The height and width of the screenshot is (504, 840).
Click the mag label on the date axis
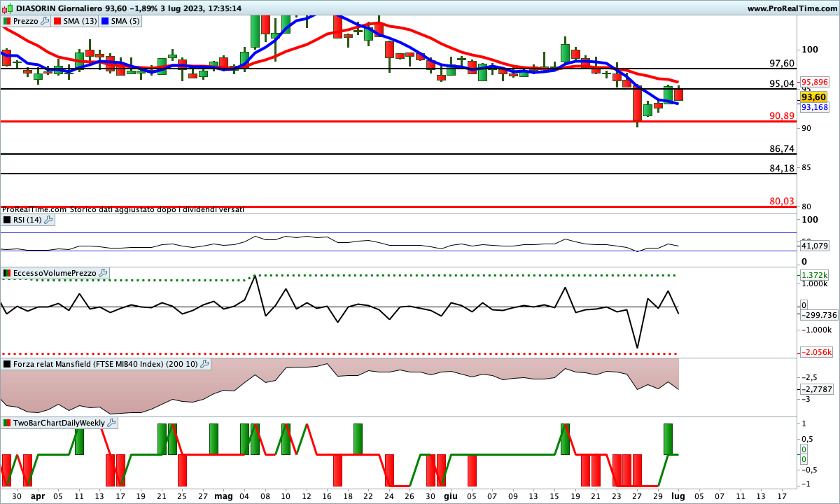coord(224,496)
